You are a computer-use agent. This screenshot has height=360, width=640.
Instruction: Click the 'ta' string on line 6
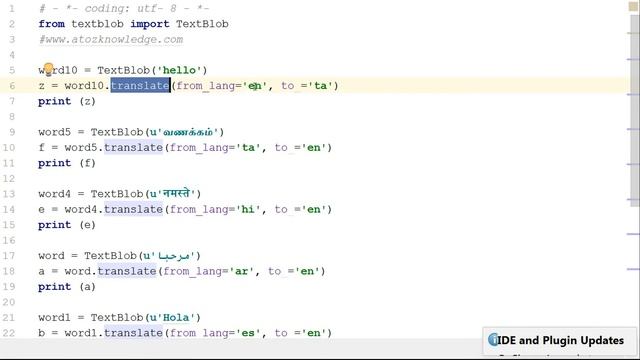[320, 86]
